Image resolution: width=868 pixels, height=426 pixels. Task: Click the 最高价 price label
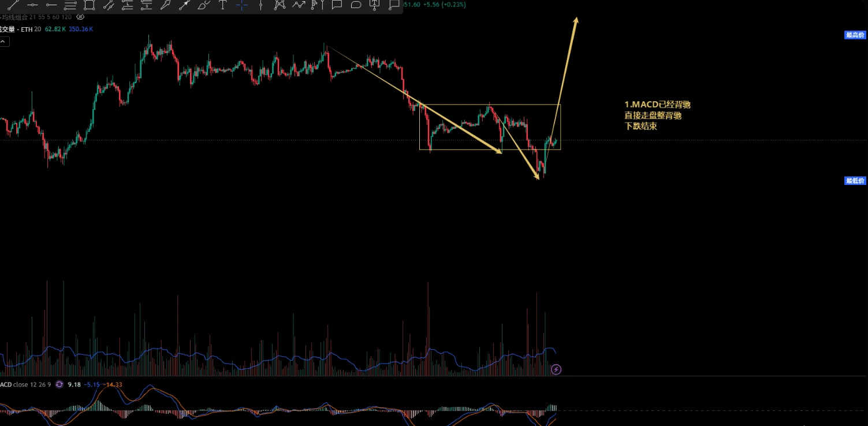855,35
